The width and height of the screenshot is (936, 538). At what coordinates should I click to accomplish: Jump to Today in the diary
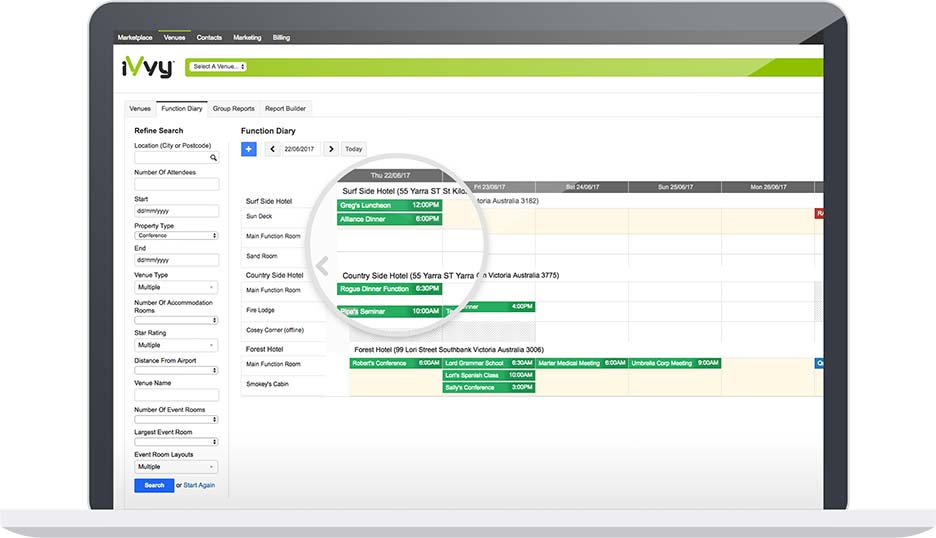point(354,149)
